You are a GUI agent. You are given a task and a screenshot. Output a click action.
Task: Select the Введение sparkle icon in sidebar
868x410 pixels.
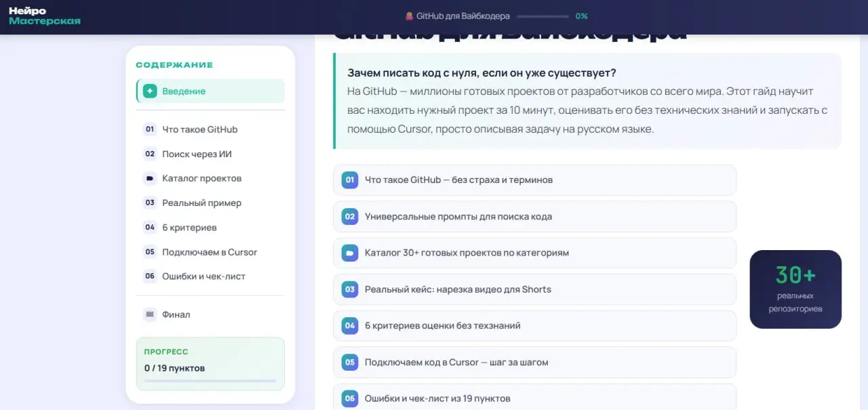click(x=150, y=91)
